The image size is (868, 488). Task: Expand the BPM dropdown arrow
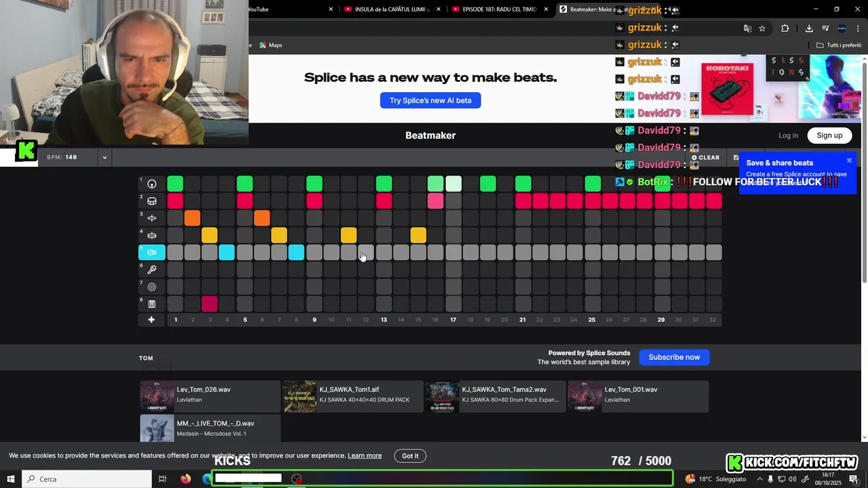click(104, 157)
